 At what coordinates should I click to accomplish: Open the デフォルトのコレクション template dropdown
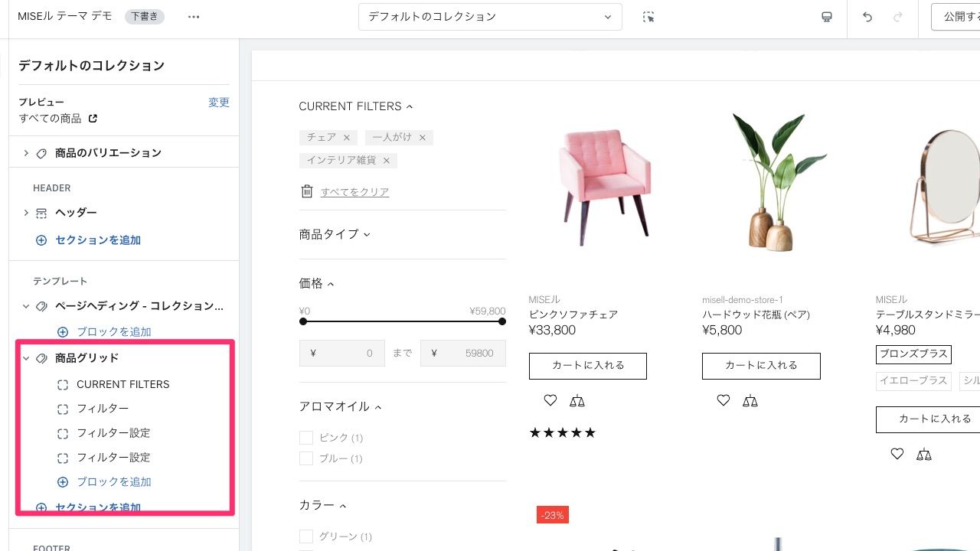[490, 17]
